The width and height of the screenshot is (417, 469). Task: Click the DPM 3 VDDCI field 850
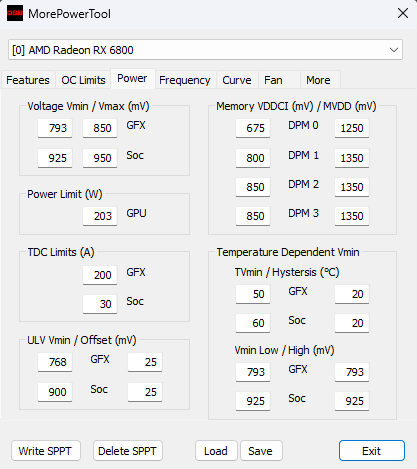[x=253, y=216]
